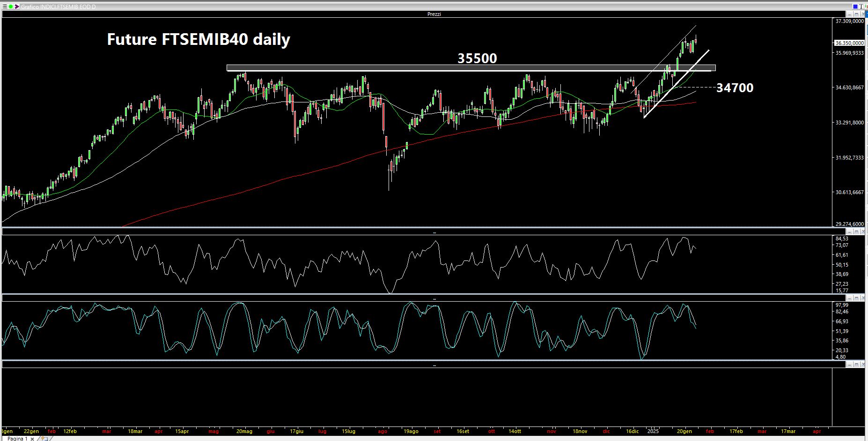
Task: Minimize the first oscillator pane
Action: [x=849, y=231]
